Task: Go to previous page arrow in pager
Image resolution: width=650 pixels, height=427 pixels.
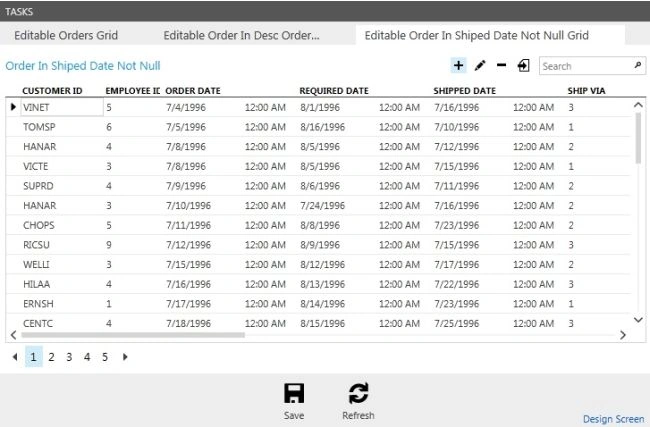Action: pyautogui.click(x=15, y=357)
